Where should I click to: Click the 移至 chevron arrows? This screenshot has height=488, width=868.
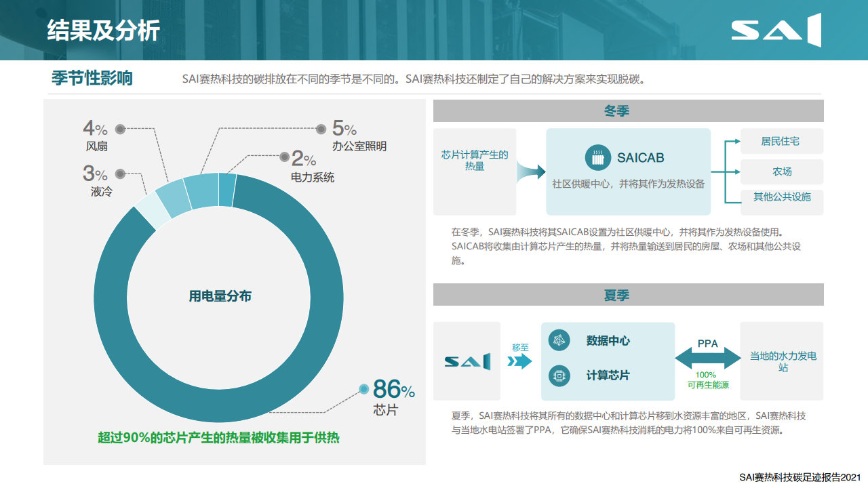[520, 361]
